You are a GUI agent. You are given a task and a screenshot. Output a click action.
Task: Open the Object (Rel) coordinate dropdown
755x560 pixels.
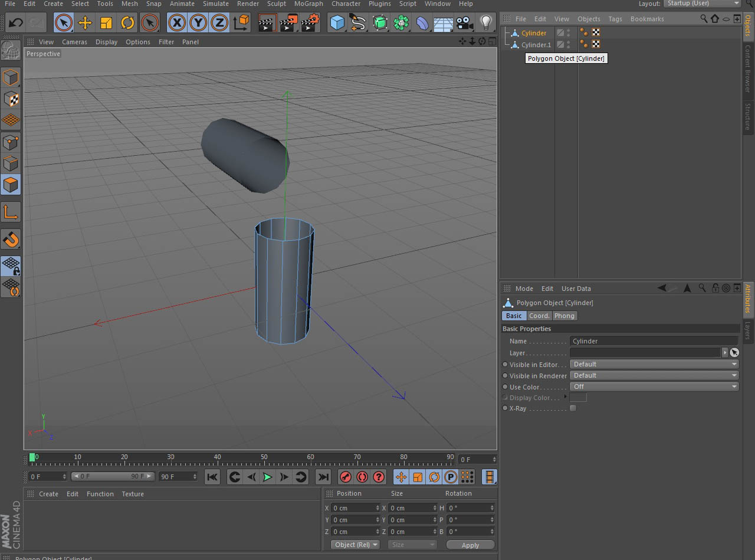point(356,545)
